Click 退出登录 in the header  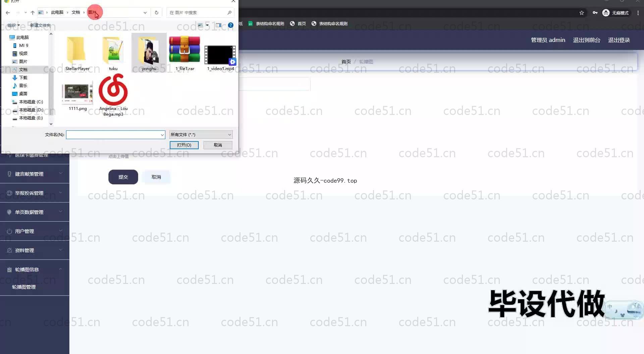(x=619, y=40)
